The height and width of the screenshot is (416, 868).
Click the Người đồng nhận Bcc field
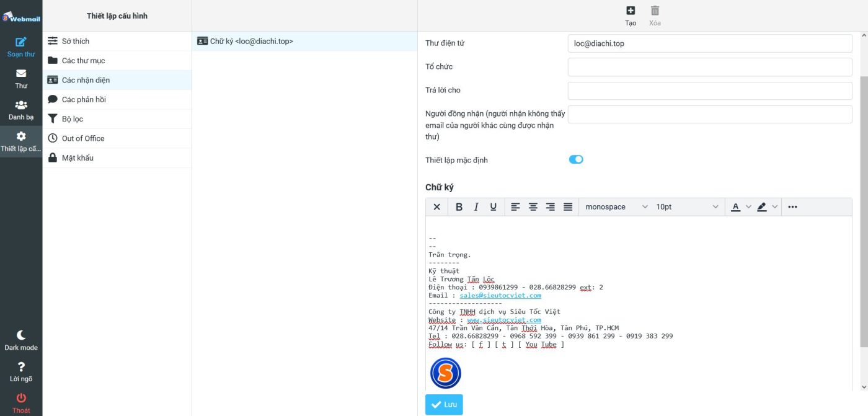(710, 114)
